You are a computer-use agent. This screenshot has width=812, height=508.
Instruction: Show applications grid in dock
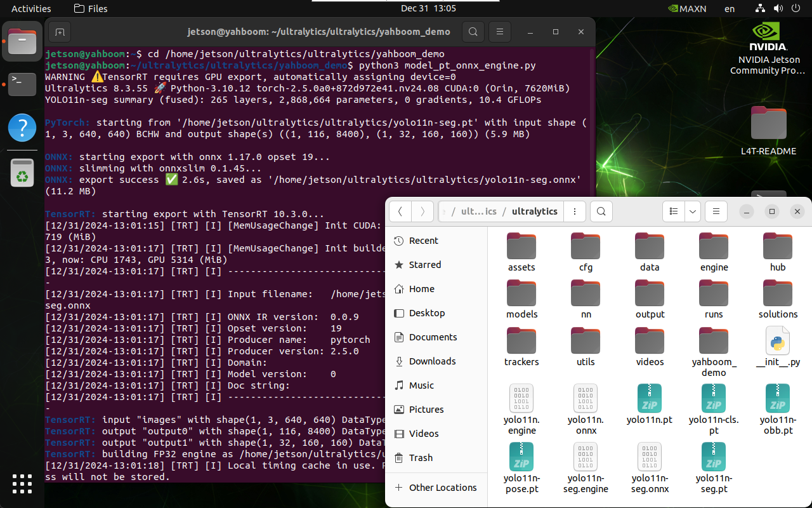(22, 484)
